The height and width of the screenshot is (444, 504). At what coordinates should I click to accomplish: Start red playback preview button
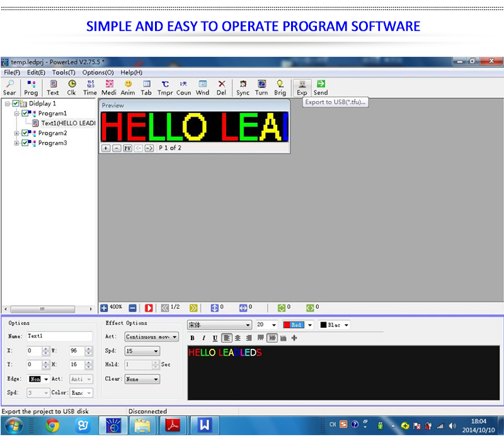pyautogui.click(x=149, y=308)
